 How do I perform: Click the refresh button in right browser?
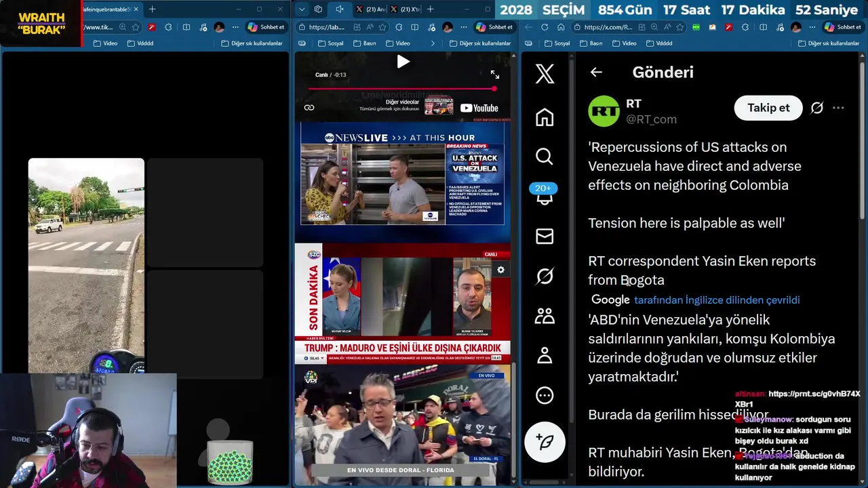coord(545,27)
